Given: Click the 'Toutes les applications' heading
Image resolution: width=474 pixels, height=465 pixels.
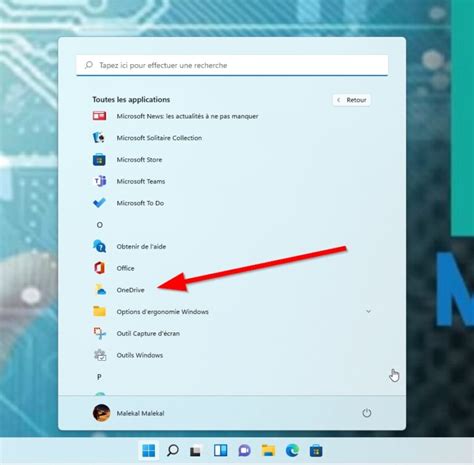Looking at the screenshot, I should pos(131,100).
